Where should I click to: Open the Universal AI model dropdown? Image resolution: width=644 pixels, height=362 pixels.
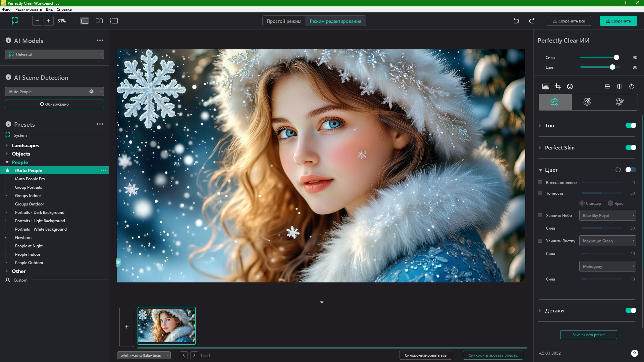(54, 54)
